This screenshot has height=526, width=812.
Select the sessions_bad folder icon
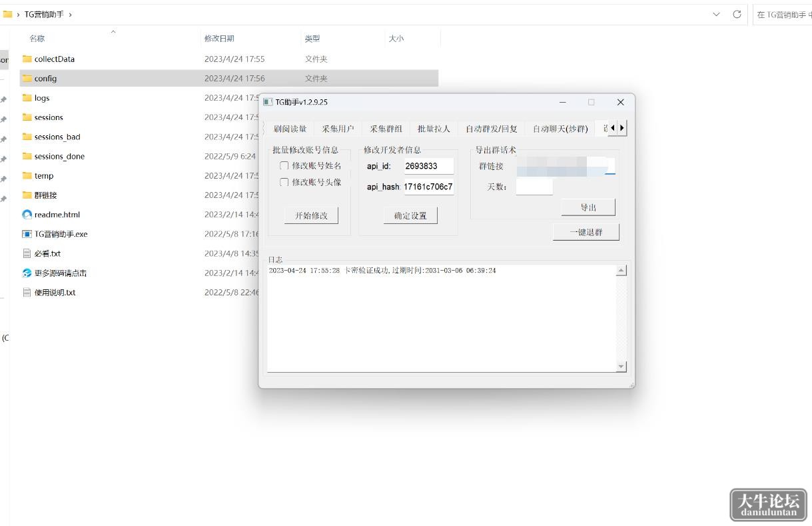click(27, 137)
